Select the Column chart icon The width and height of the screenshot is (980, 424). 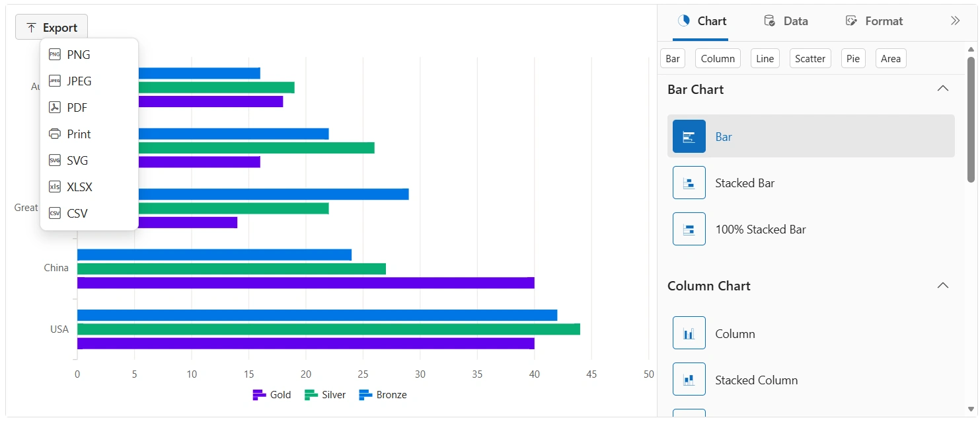coord(689,333)
